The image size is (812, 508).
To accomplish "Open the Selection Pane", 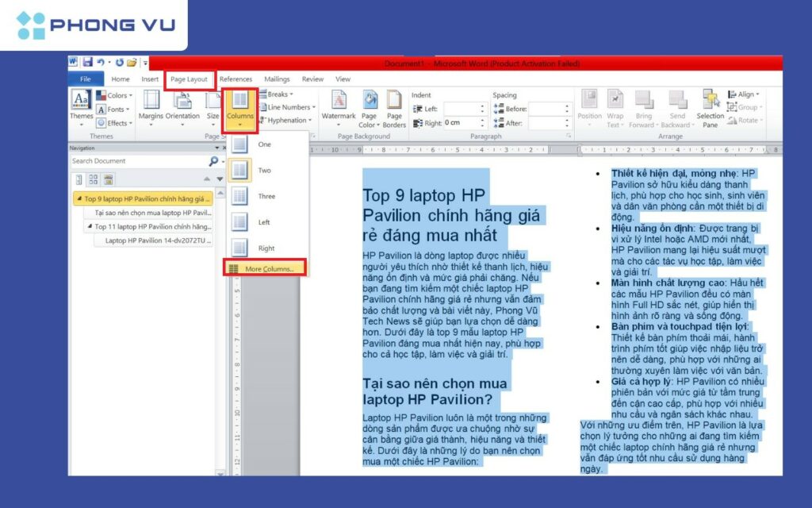I will 710,107.
